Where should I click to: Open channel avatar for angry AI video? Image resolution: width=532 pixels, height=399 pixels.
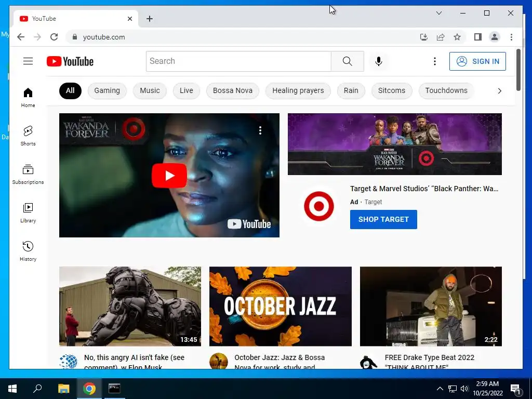(x=68, y=362)
